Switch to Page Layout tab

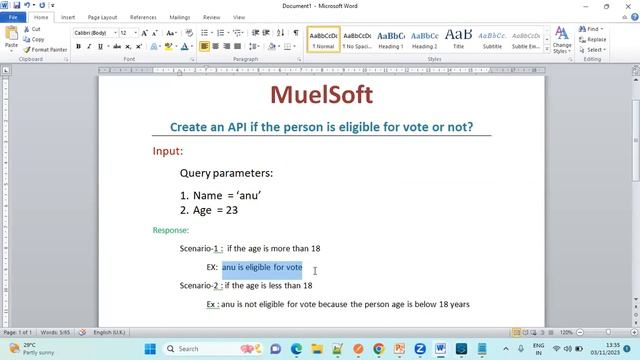pos(102,17)
